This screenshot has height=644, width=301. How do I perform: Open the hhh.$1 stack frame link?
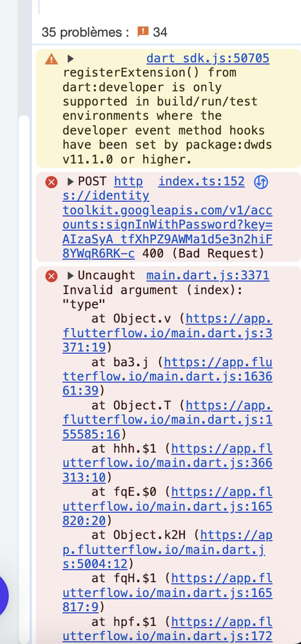pos(167,463)
